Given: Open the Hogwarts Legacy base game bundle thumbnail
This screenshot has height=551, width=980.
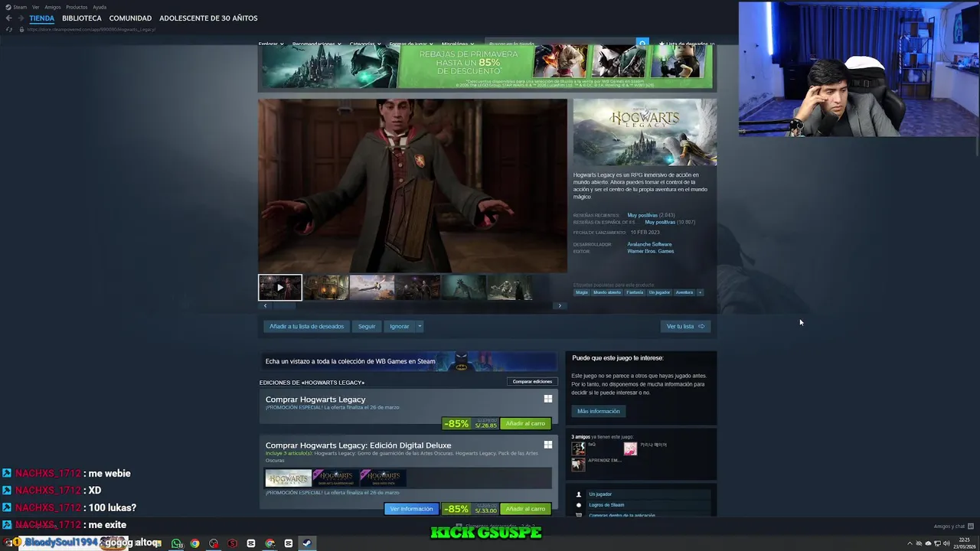Looking at the screenshot, I should pos(289,478).
